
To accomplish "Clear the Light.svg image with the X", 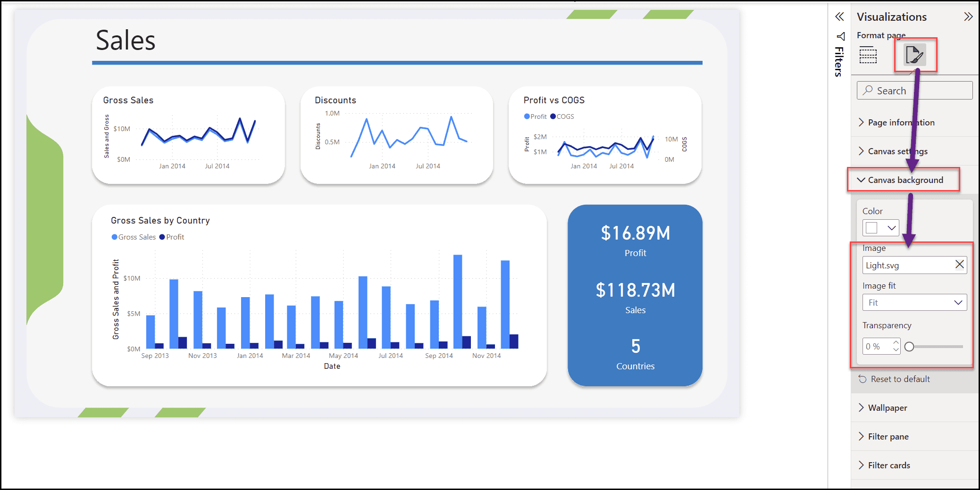I will click(959, 265).
